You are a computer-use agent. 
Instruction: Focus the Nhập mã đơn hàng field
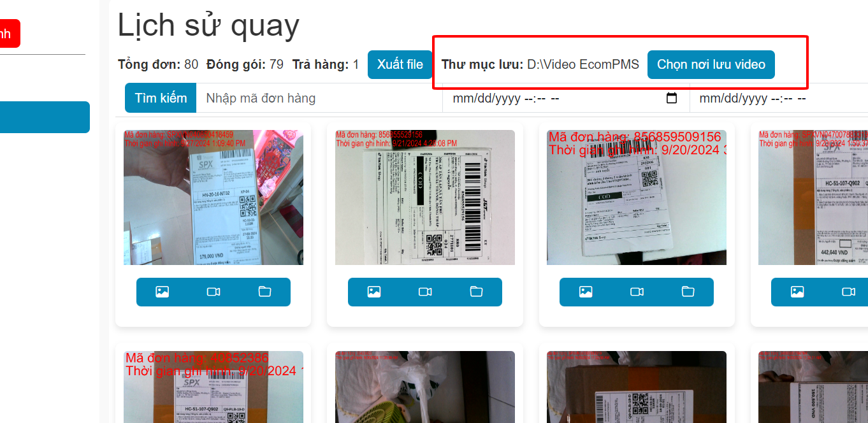click(x=319, y=98)
